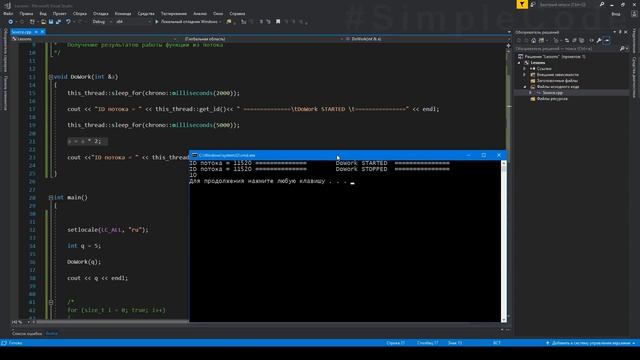Viewport: 640px width, 360px height.
Task: Open the Средства menu
Action: (146, 13)
